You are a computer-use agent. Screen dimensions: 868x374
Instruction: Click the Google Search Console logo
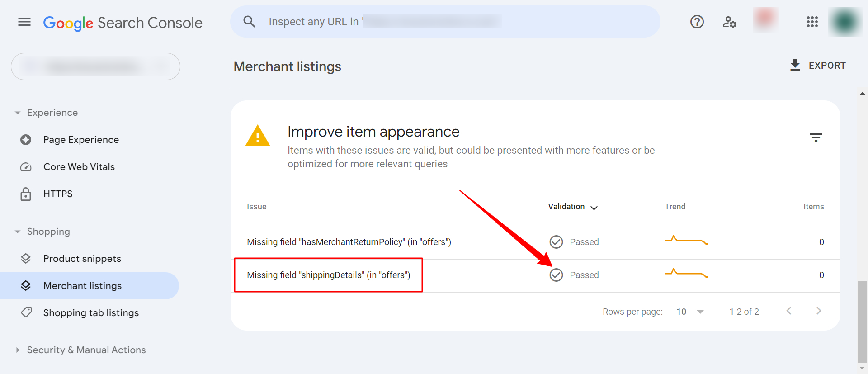(123, 23)
